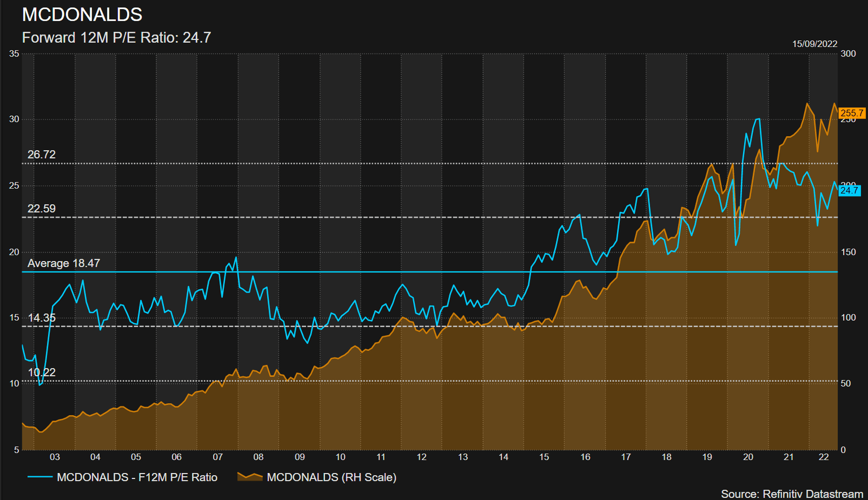Click right-axis price tick label 50
The height and width of the screenshot is (500, 868).
pyautogui.click(x=846, y=384)
